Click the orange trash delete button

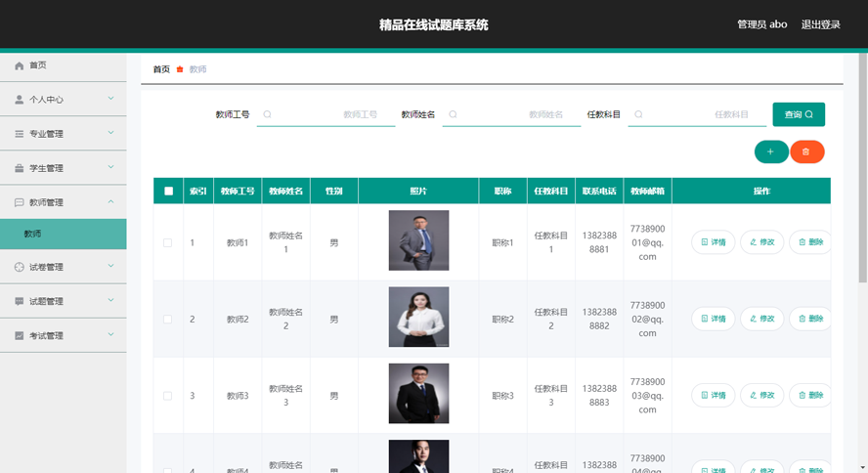[807, 151]
